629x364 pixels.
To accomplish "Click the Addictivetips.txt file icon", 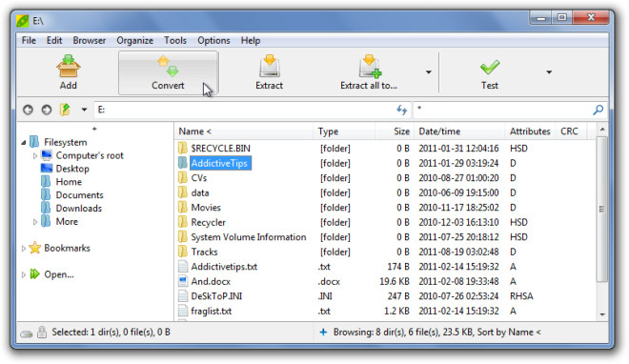I will click(x=183, y=266).
